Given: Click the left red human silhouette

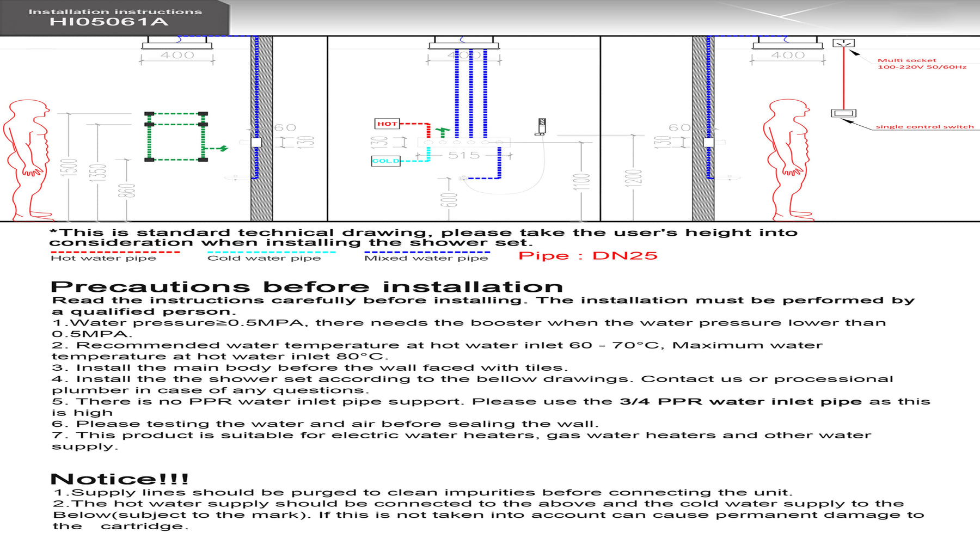Looking at the screenshot, I should click(28, 160).
